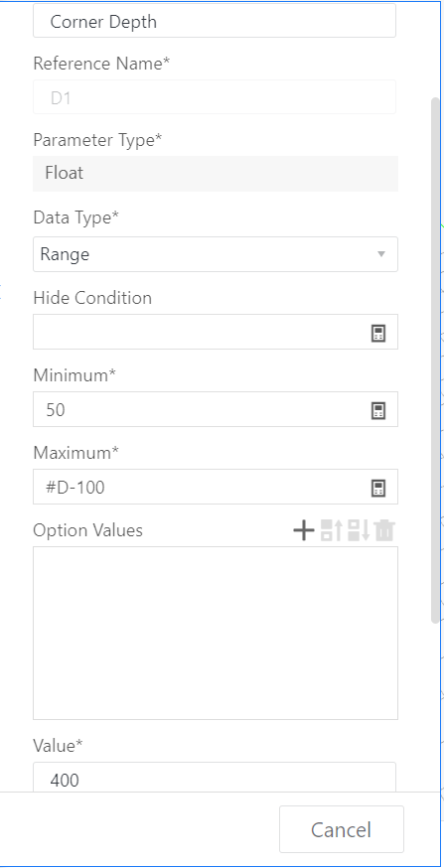Image resolution: width=444 pixels, height=868 pixels.
Task: Open the Hide Condition formula calculator icon
Action: [378, 333]
